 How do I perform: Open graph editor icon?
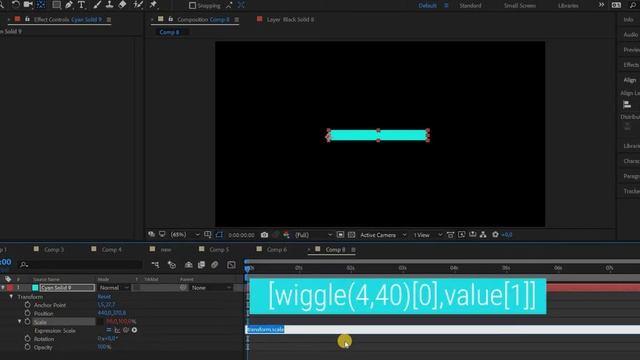click(231, 265)
